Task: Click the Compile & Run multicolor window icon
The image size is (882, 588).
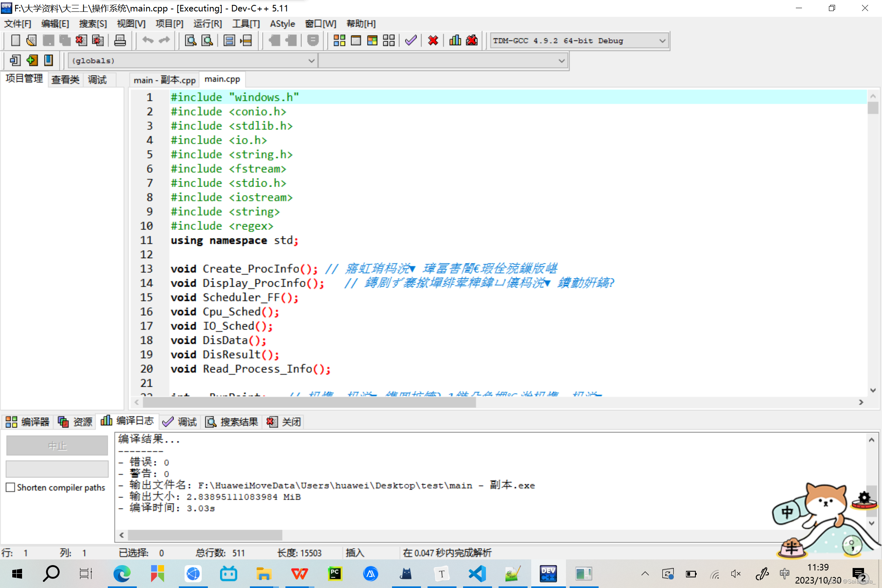Action: [x=372, y=40]
